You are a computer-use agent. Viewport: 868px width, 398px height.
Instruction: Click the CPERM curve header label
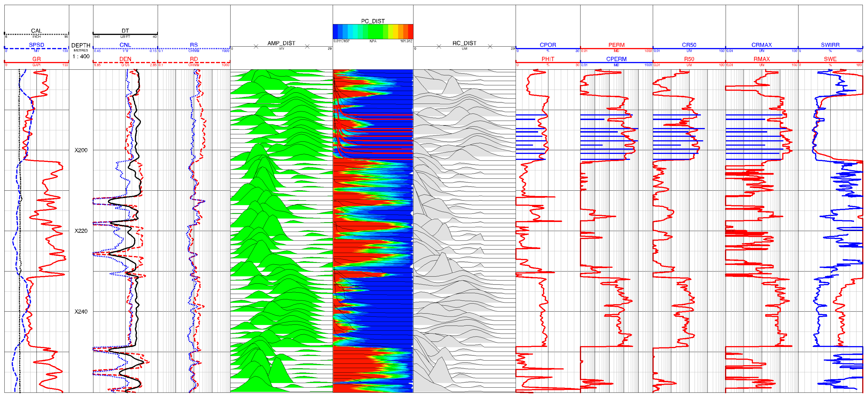(616, 59)
